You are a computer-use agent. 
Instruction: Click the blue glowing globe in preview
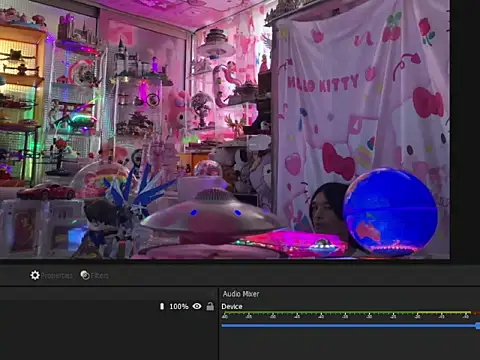point(390,212)
